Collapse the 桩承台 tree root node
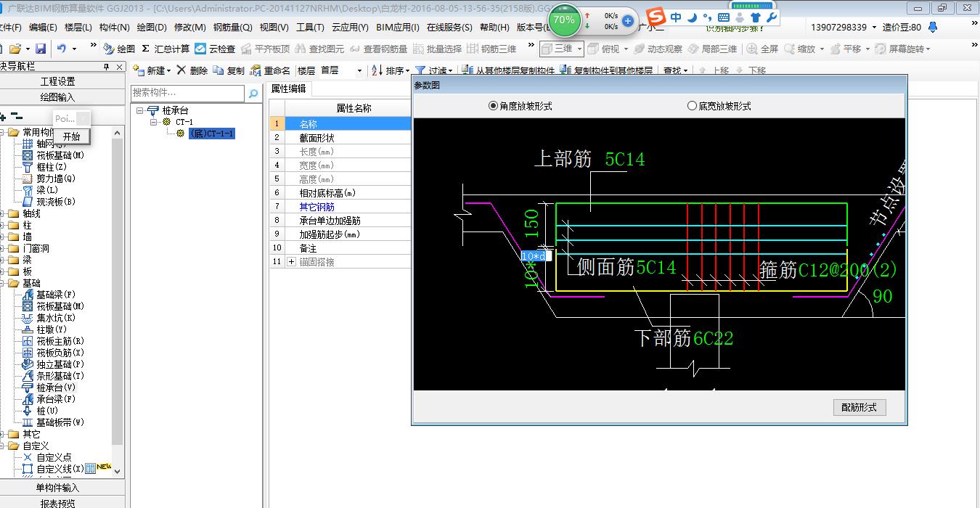 [x=139, y=111]
